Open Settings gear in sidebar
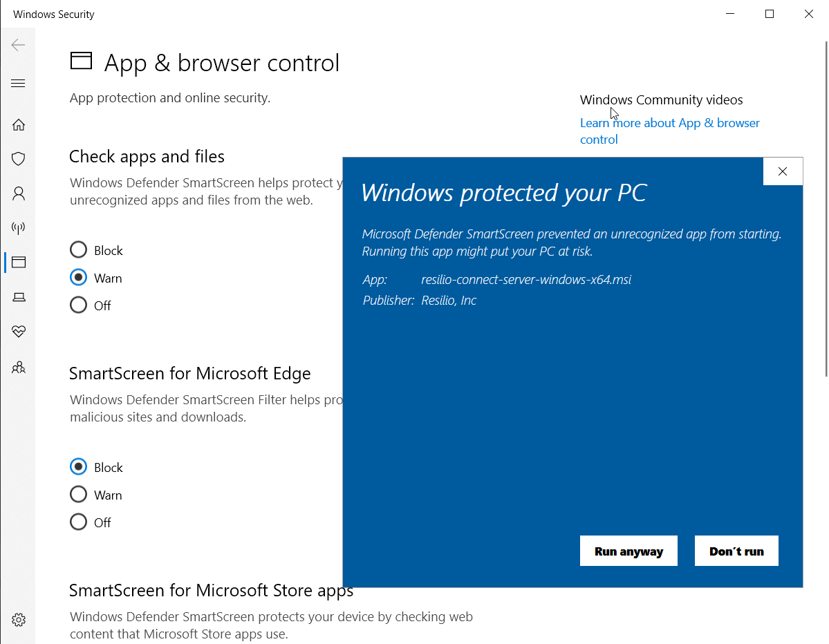 [19, 619]
